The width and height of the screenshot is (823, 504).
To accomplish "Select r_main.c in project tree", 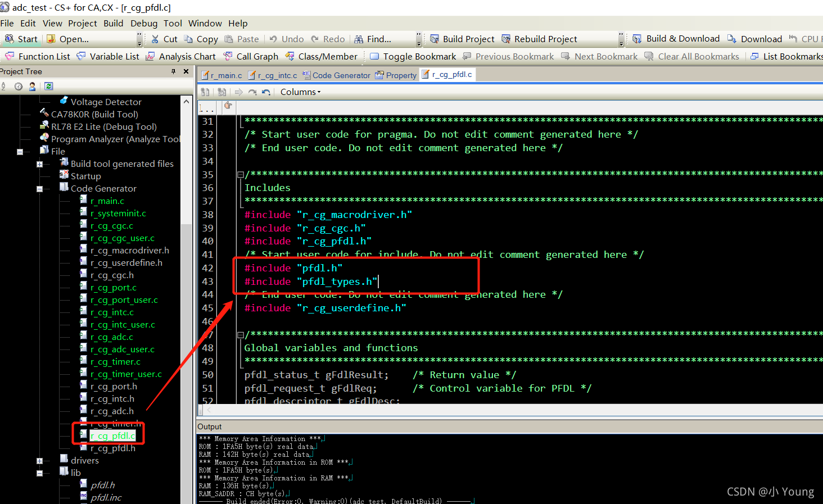I will pos(107,201).
